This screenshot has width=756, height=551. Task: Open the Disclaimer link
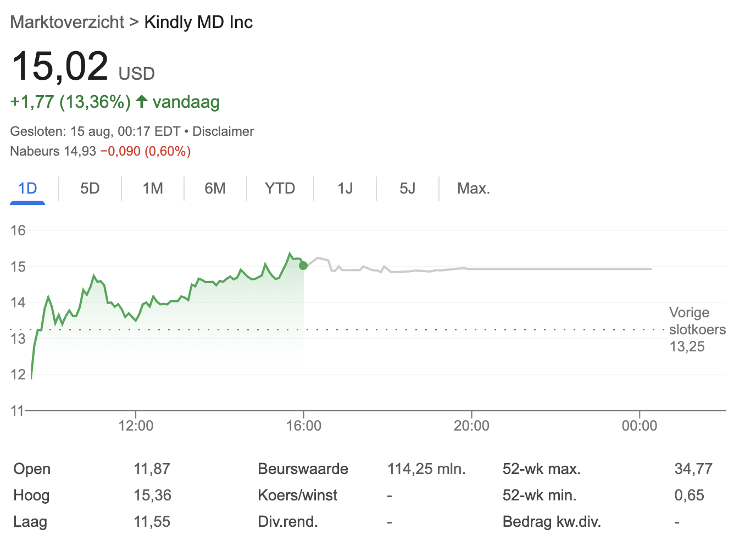(223, 131)
